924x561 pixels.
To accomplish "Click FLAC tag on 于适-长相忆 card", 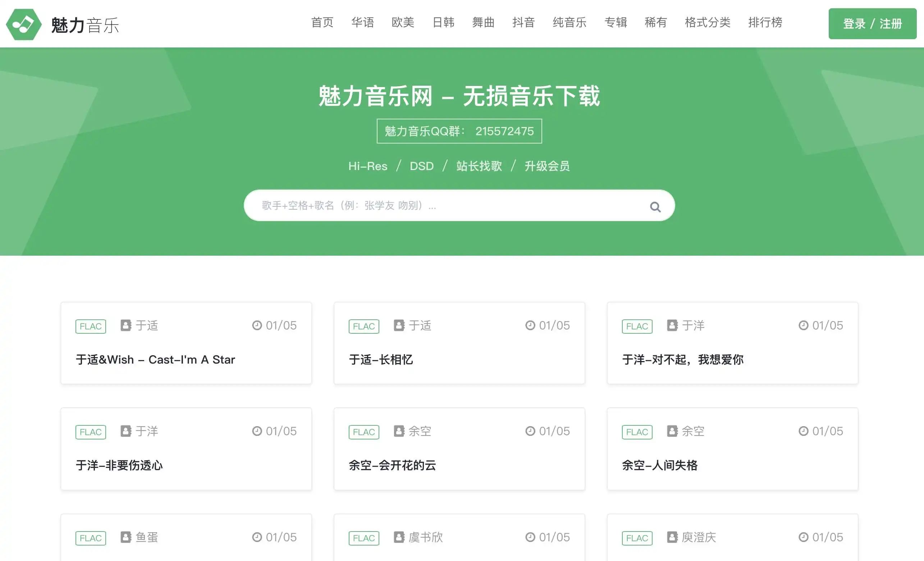I will pyautogui.click(x=364, y=326).
